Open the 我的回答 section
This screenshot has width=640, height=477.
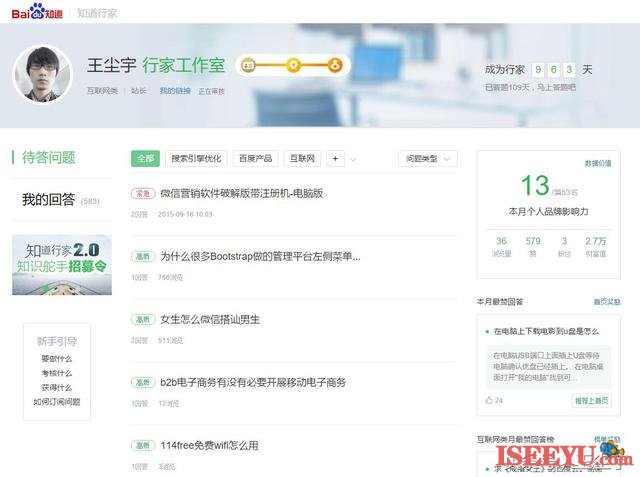(x=49, y=200)
